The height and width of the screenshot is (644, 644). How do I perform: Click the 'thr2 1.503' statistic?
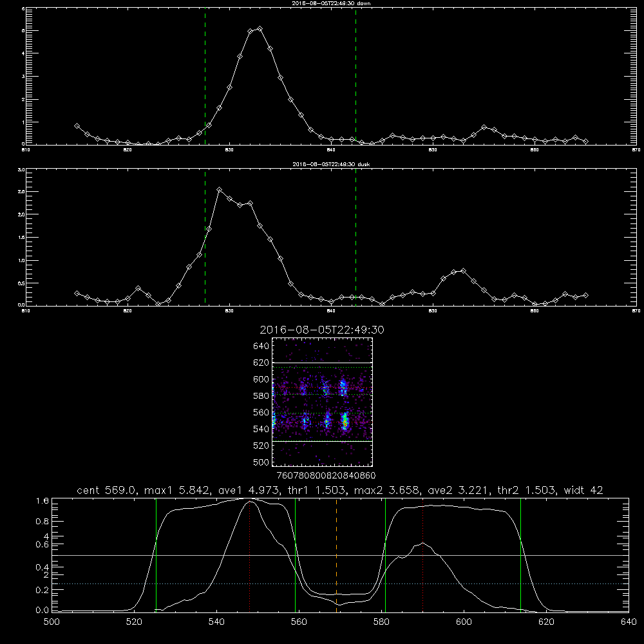(x=526, y=490)
